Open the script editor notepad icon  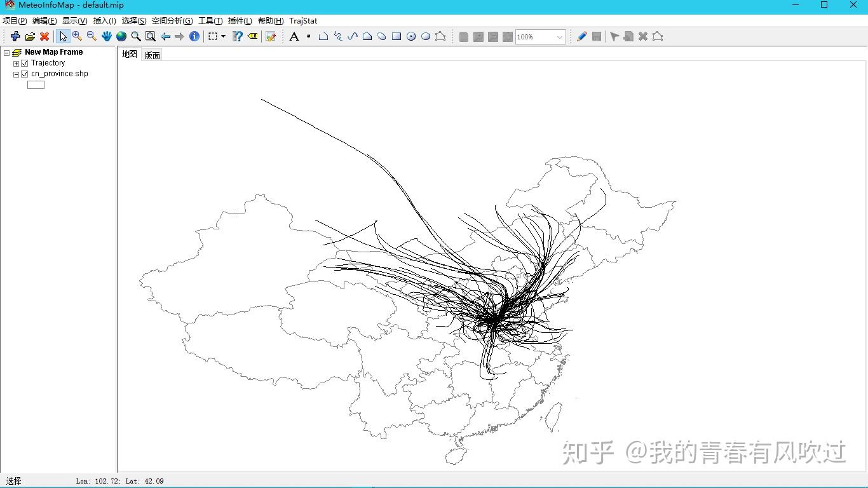click(271, 37)
